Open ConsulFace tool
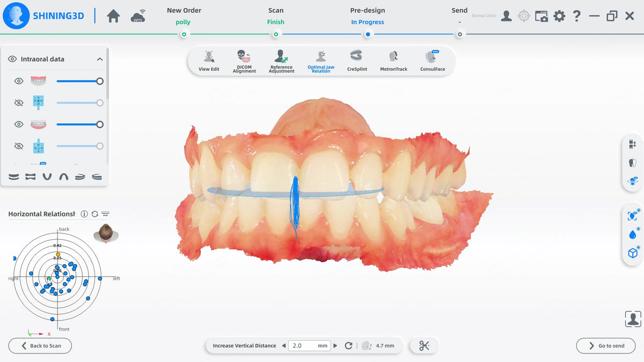 (433, 61)
